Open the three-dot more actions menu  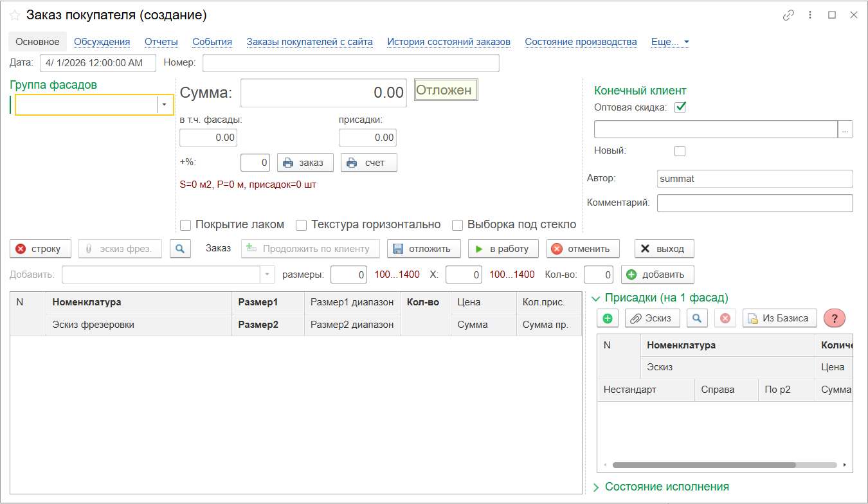pyautogui.click(x=810, y=15)
